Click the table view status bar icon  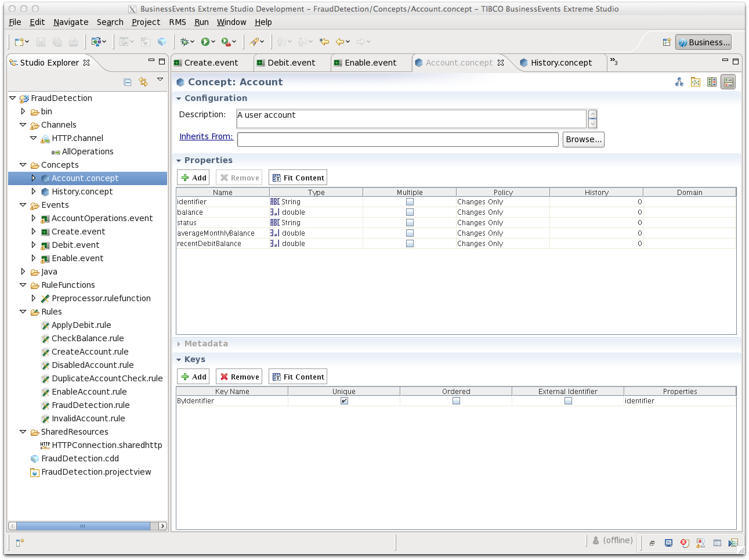pyautogui.click(x=717, y=543)
